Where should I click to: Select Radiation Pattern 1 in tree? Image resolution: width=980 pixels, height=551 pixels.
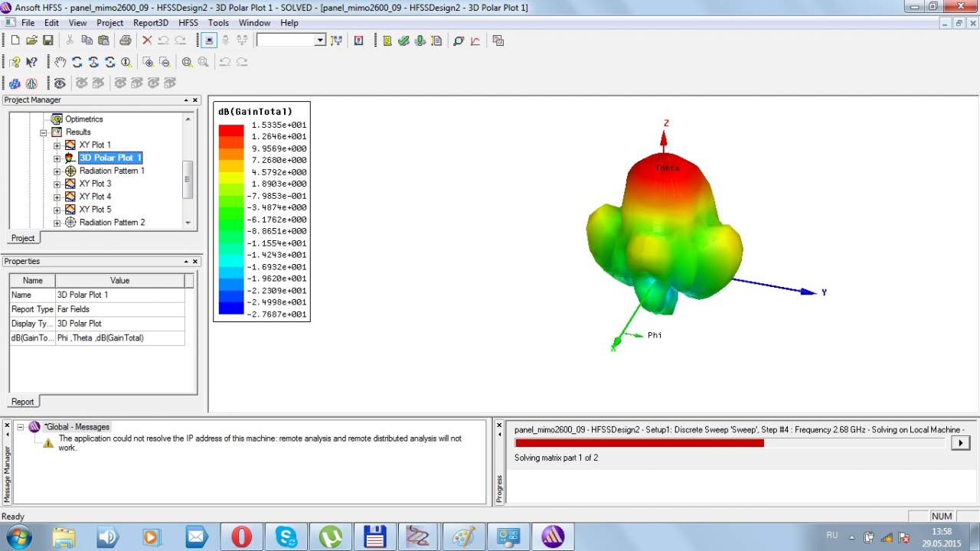111,171
